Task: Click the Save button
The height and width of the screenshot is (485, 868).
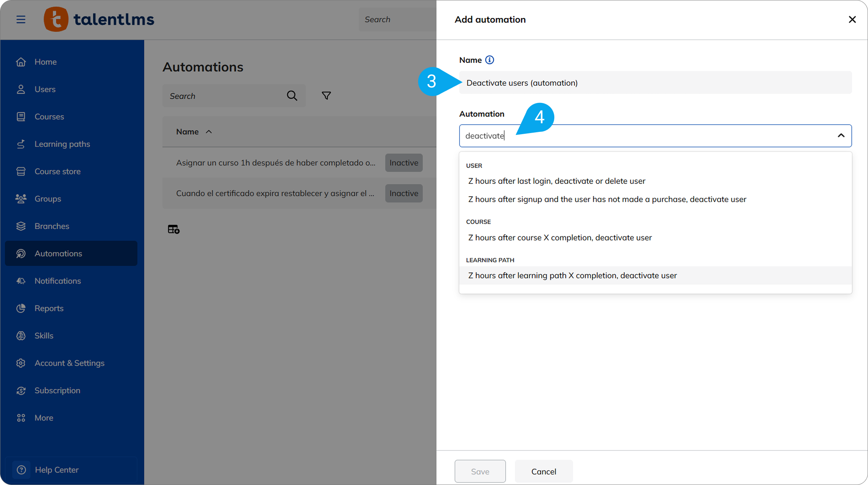Action: click(x=480, y=471)
